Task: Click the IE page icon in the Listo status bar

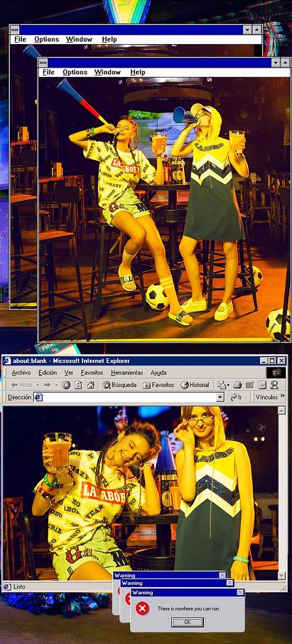Action: [7, 586]
